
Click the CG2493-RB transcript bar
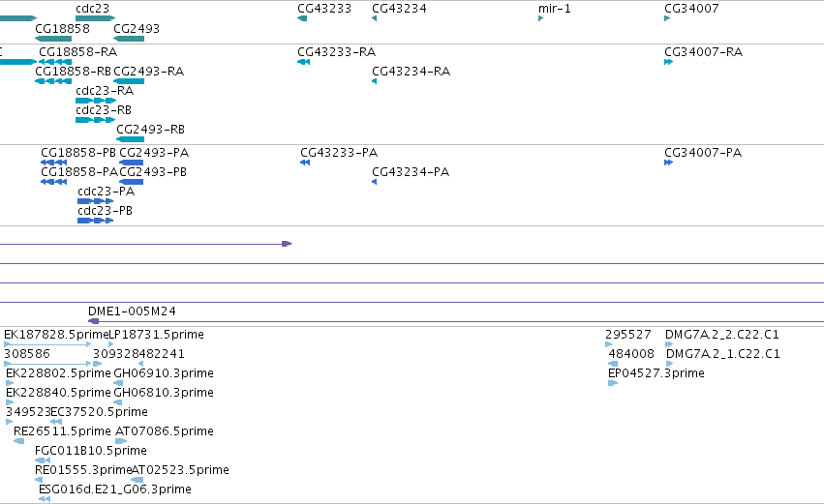coord(131,139)
